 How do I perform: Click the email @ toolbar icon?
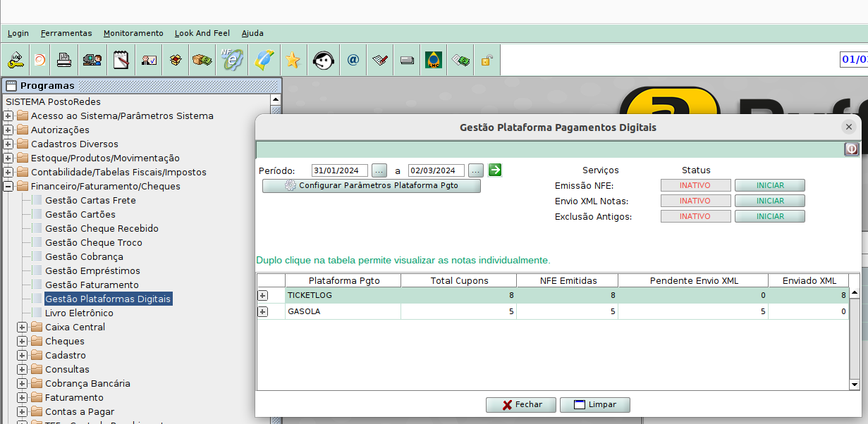click(353, 60)
